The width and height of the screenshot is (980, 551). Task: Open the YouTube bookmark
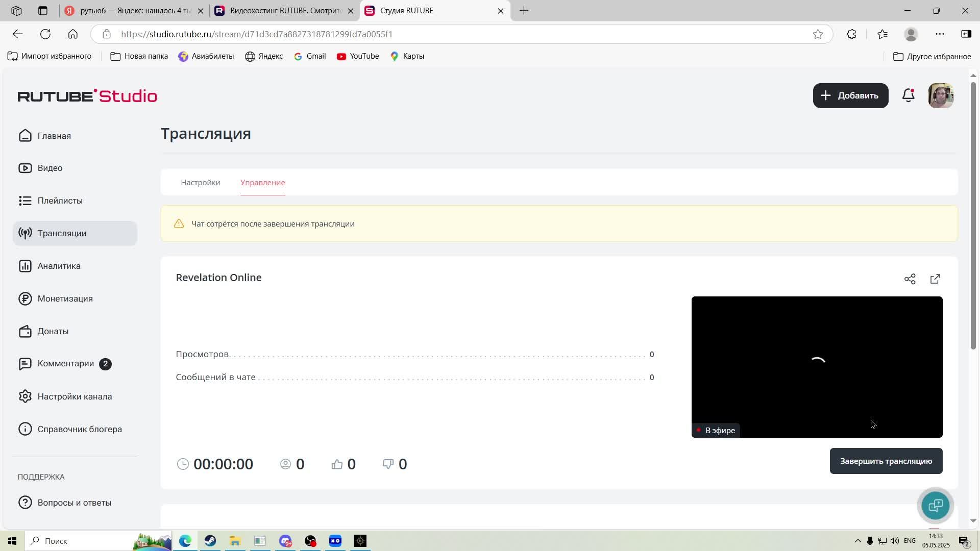pyautogui.click(x=358, y=56)
